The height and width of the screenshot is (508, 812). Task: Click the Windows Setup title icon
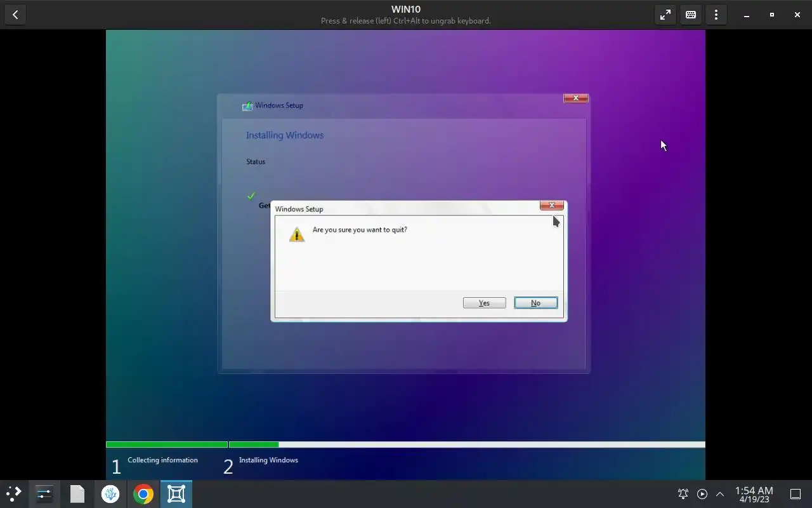pos(247,106)
